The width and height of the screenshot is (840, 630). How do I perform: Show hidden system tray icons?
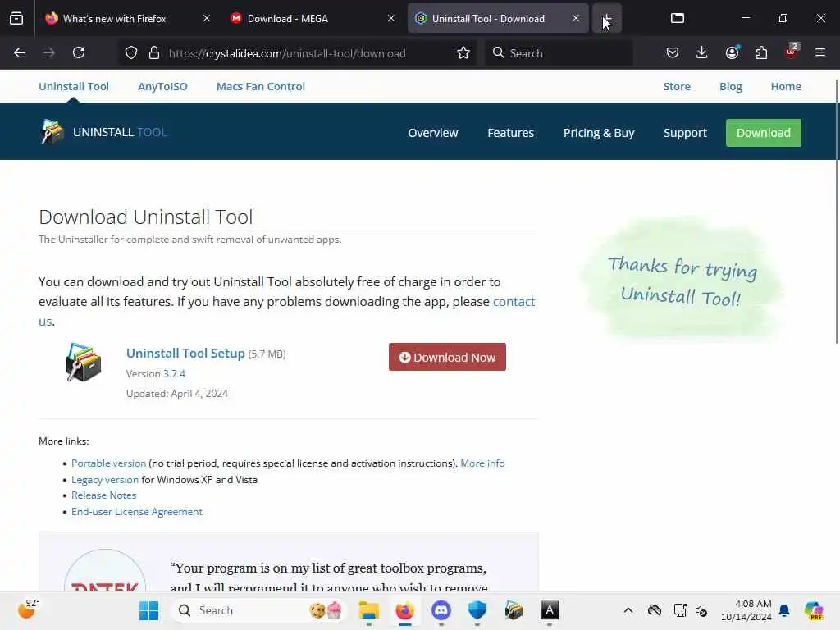pyautogui.click(x=628, y=610)
